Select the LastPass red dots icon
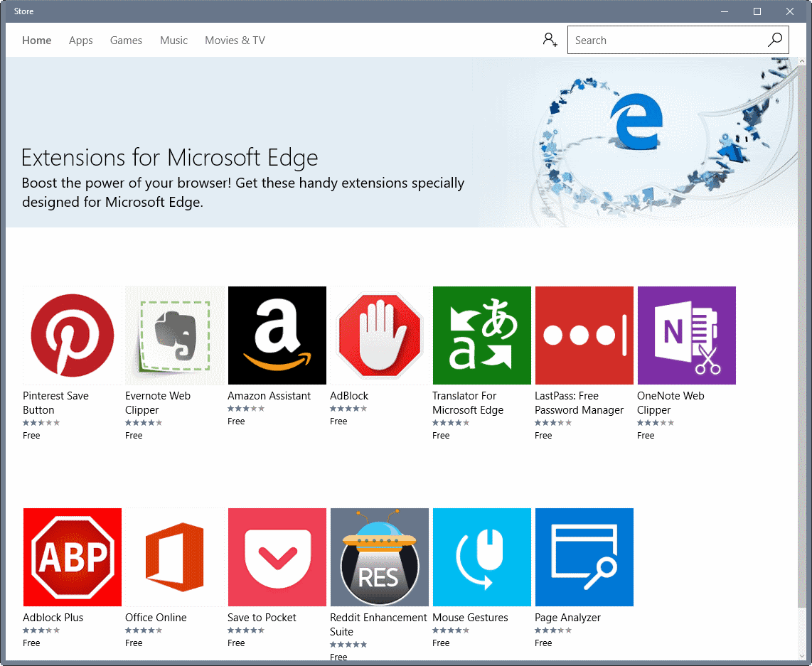This screenshot has width=812, height=666. [x=584, y=335]
